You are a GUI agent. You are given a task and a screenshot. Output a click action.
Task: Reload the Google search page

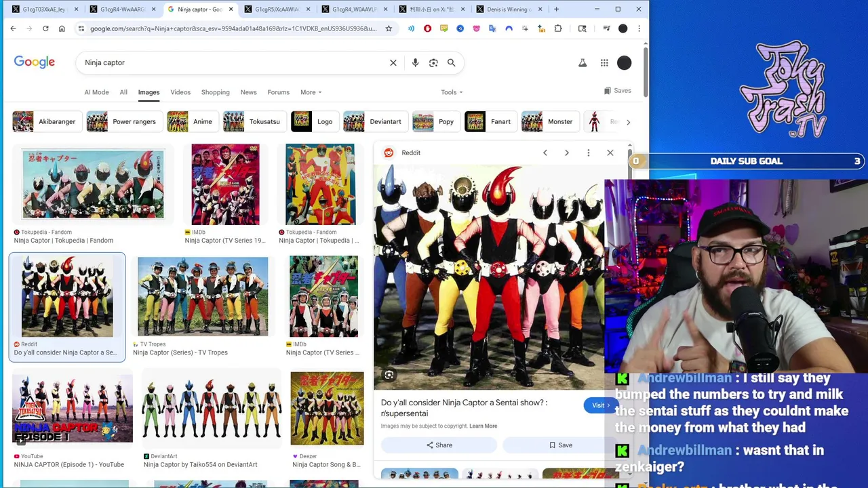point(45,28)
